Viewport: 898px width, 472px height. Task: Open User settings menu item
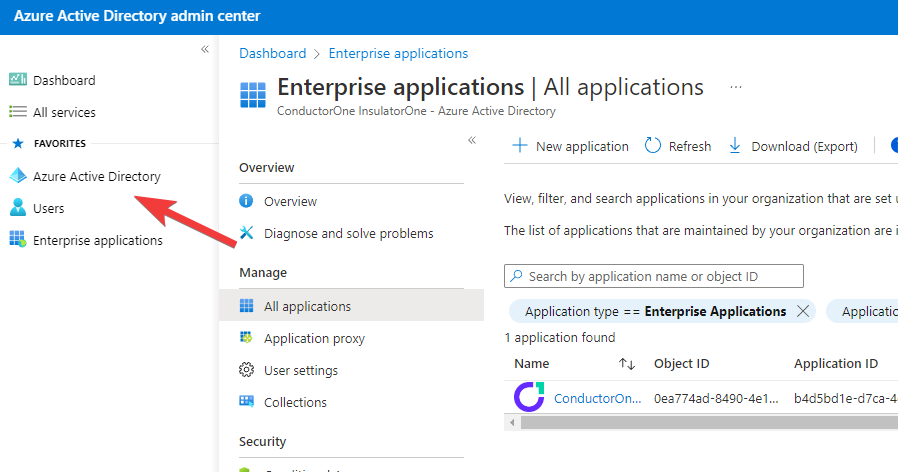tap(300, 370)
